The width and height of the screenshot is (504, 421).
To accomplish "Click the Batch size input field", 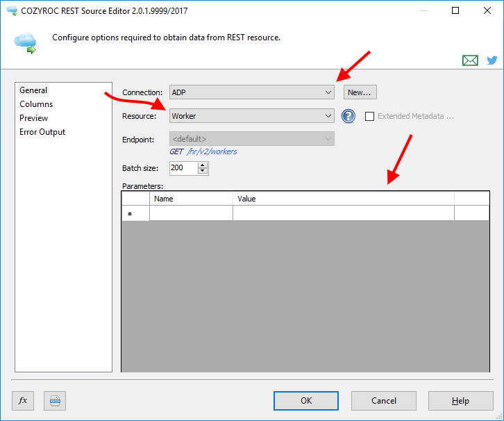I will point(183,168).
